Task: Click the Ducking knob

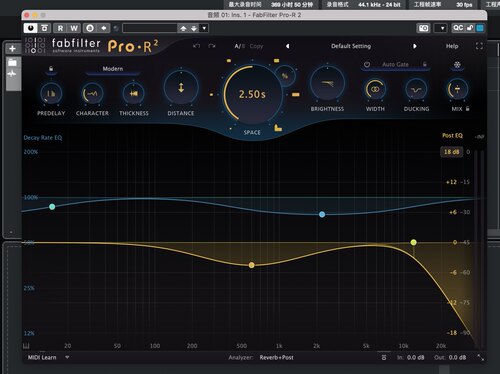Action: click(416, 89)
